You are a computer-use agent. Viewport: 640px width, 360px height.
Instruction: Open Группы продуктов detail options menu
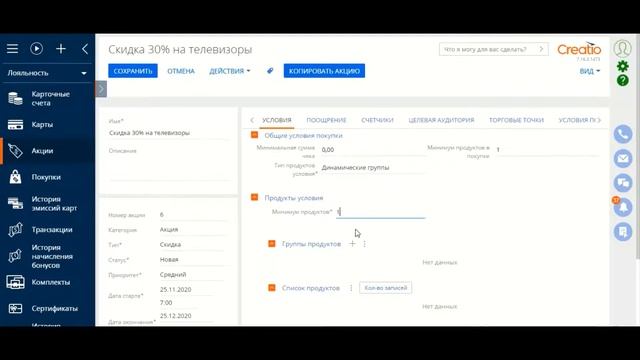(364, 244)
